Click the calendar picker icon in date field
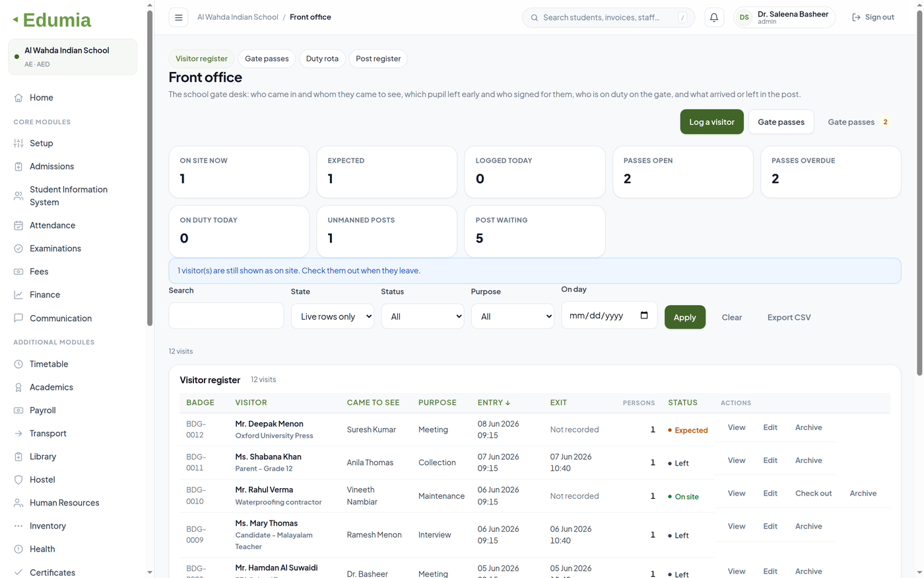The width and height of the screenshot is (924, 578). coord(644,315)
